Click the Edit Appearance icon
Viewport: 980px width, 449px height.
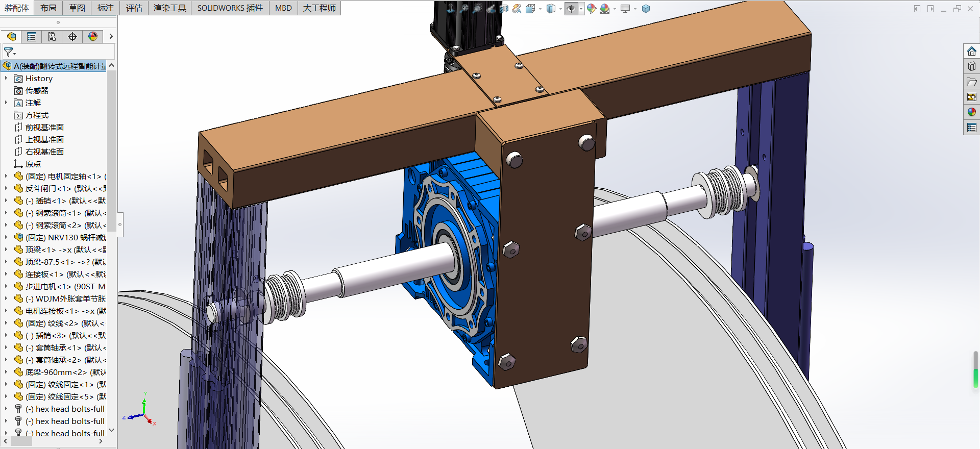pyautogui.click(x=592, y=8)
